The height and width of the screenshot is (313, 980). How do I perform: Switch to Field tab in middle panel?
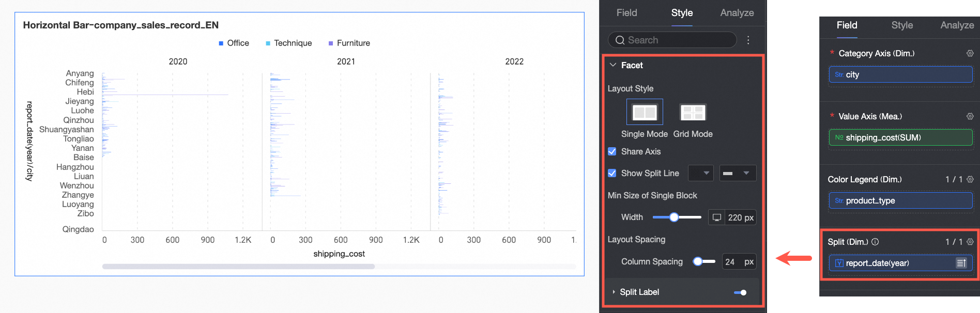(x=626, y=13)
